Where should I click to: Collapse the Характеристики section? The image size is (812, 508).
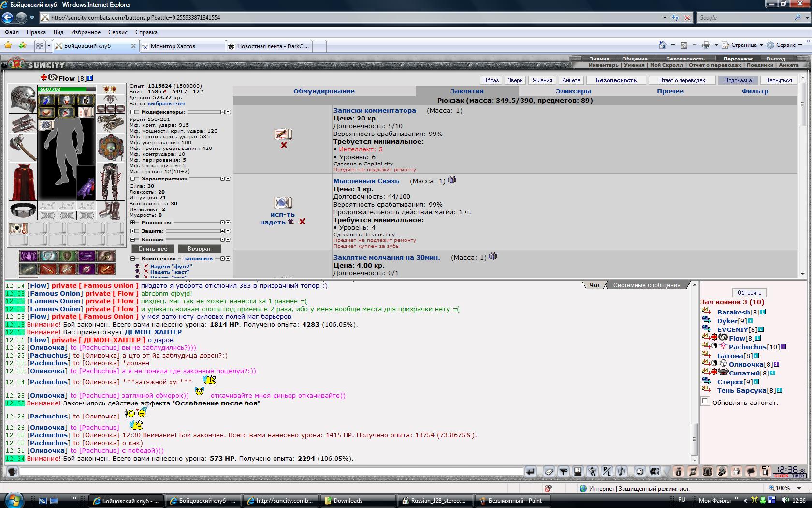point(132,179)
